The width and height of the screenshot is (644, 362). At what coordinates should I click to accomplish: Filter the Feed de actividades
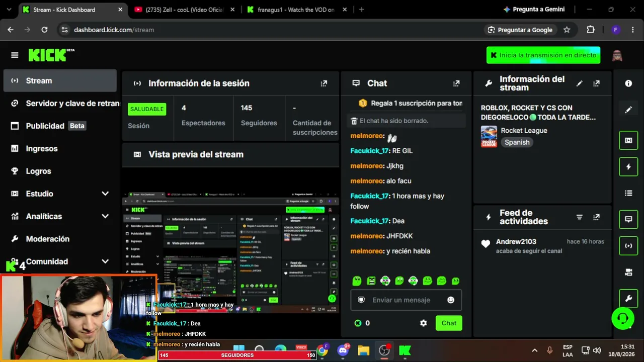coord(580,217)
